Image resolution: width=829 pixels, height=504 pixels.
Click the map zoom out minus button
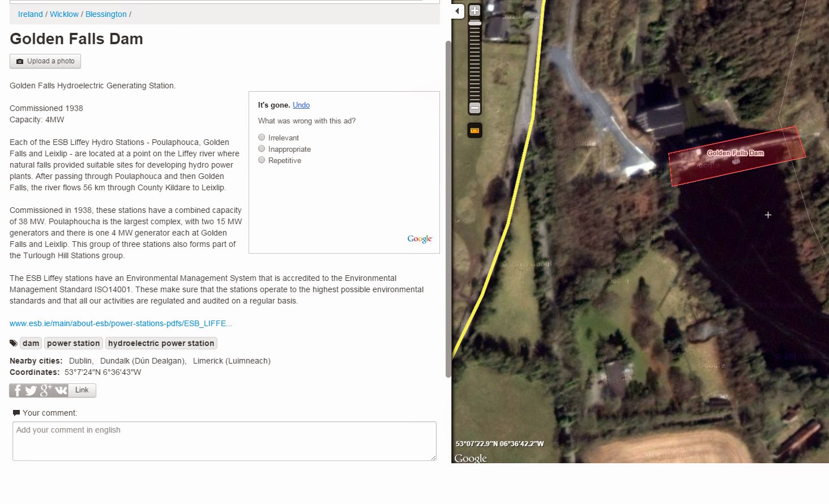(475, 108)
